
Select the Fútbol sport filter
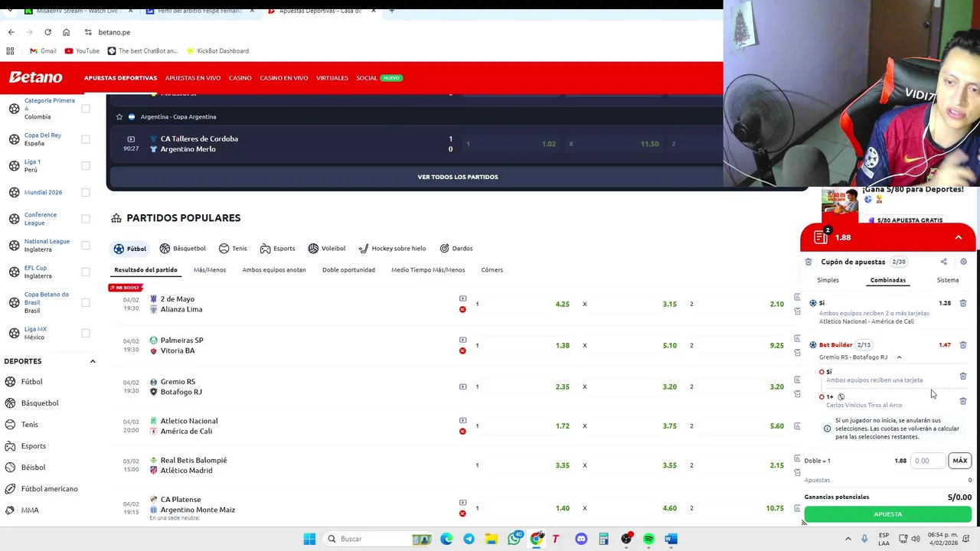coord(129,249)
